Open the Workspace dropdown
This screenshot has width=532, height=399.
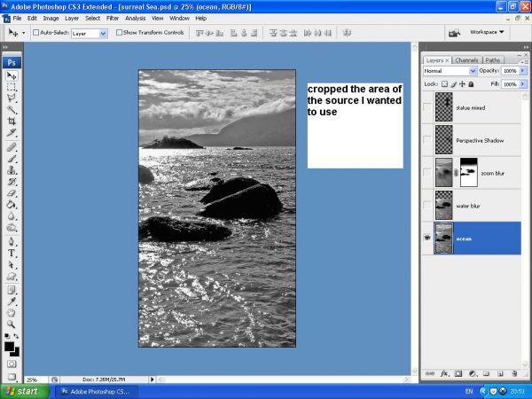487,32
